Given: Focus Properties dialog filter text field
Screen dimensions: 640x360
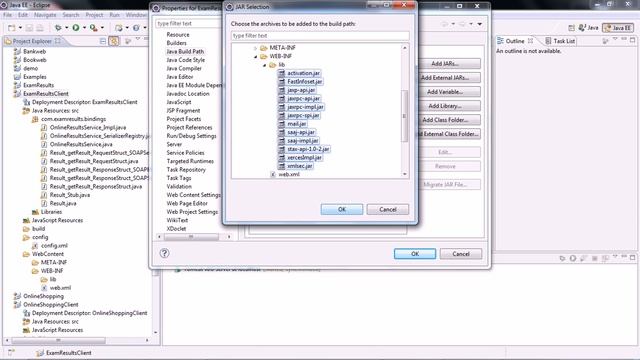Looking at the screenshot, I should (189, 24).
